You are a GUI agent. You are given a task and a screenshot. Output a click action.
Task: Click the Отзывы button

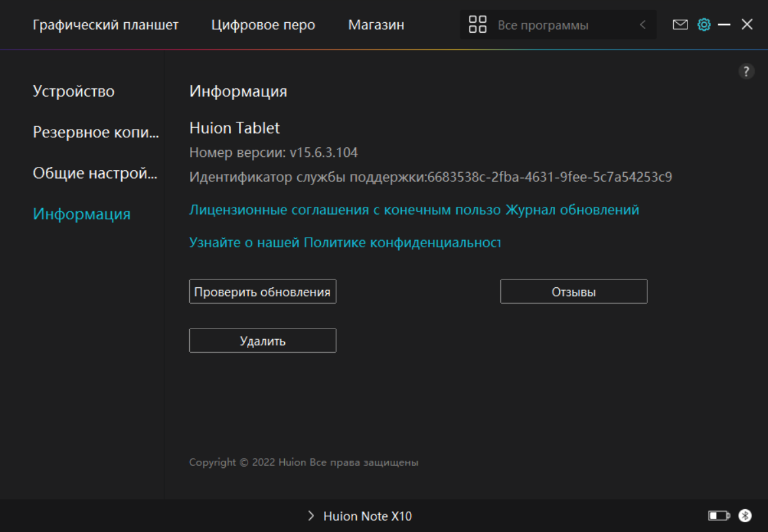point(574,292)
